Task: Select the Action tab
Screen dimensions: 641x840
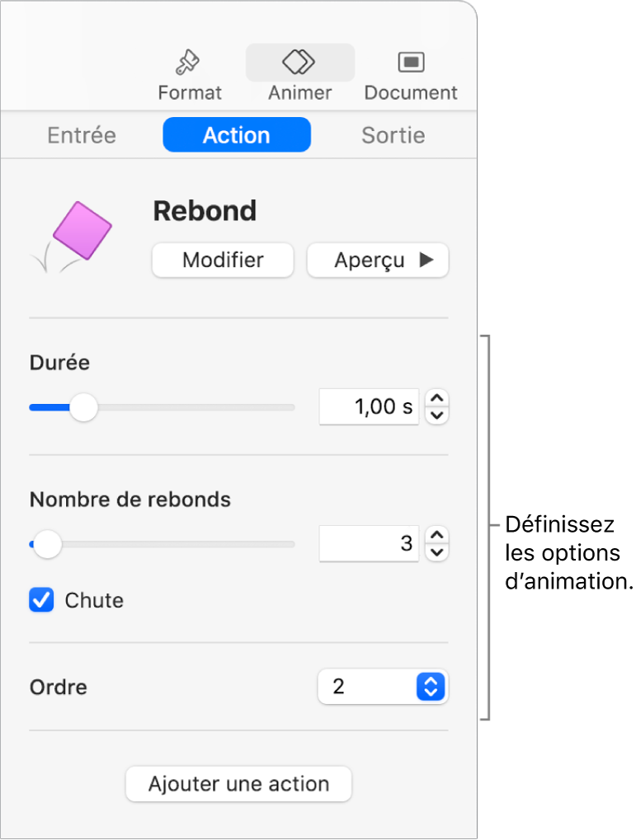Action: (237, 135)
